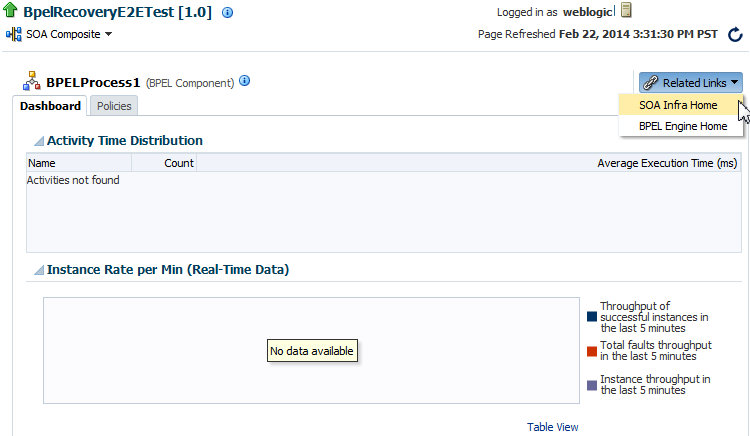Sort by the Count column header

pos(164,163)
